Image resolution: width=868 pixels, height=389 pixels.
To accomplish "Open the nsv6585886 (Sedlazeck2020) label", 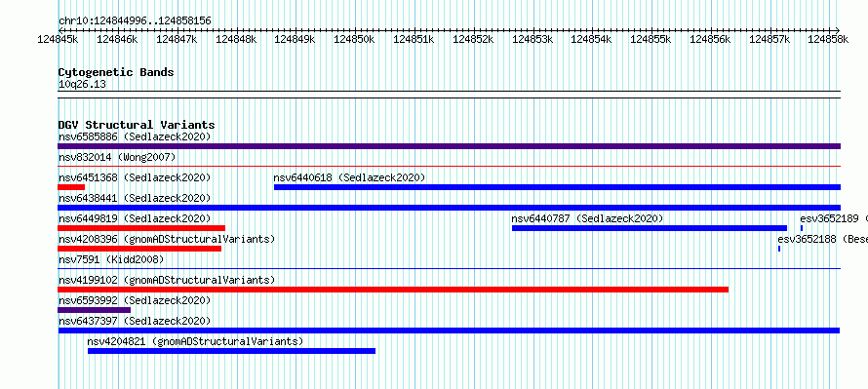I will click(135, 136).
